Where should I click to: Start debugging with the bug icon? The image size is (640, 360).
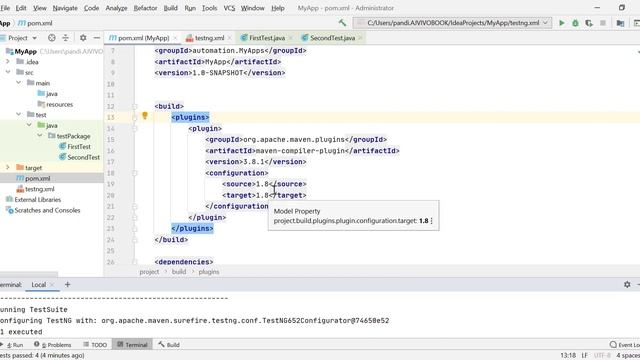[x=575, y=23]
